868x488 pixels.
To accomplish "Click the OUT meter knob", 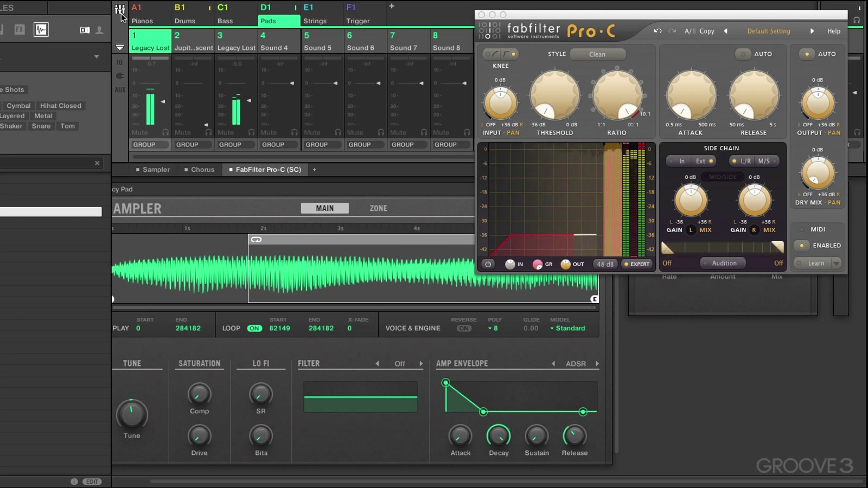I will [566, 264].
